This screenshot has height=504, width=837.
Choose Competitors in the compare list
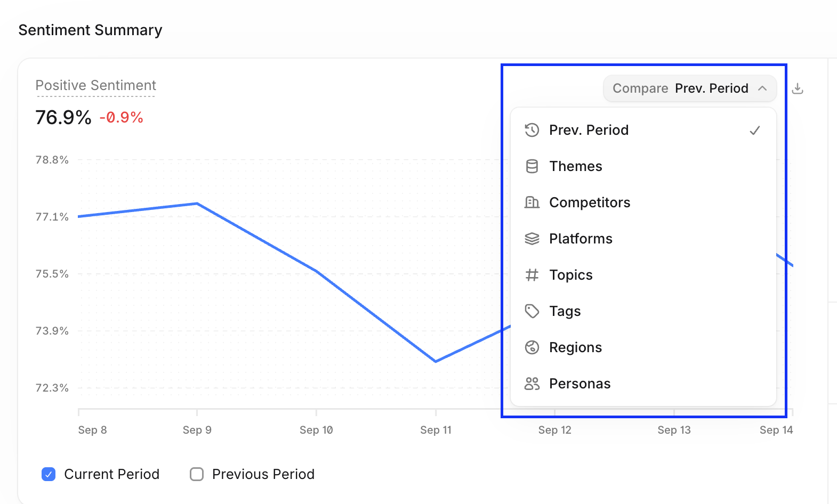[643, 202]
